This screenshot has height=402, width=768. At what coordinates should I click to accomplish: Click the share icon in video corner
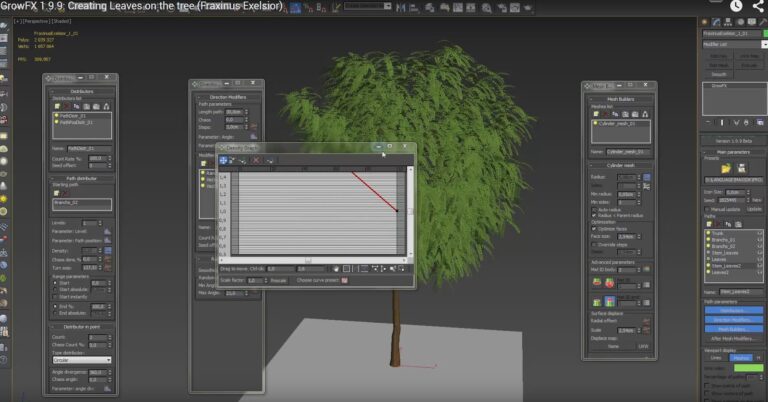point(758,6)
